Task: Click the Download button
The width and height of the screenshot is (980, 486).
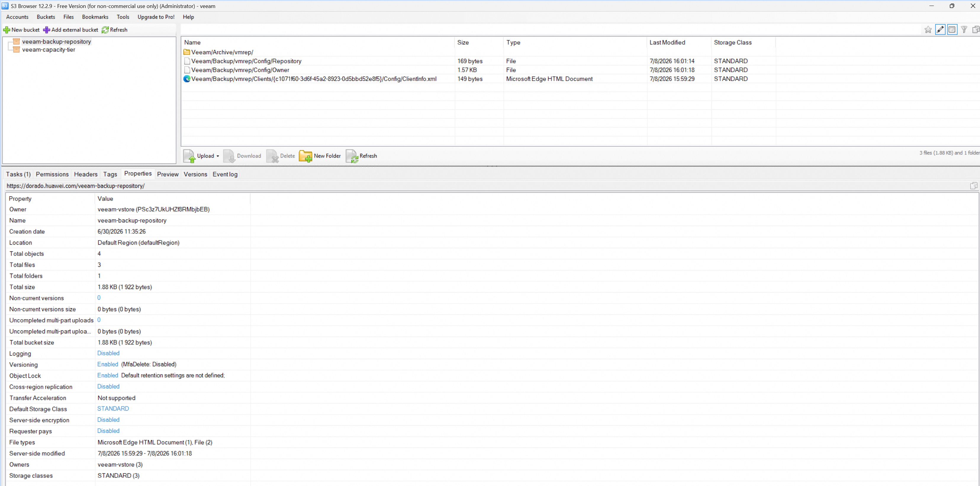Action: 242,156
